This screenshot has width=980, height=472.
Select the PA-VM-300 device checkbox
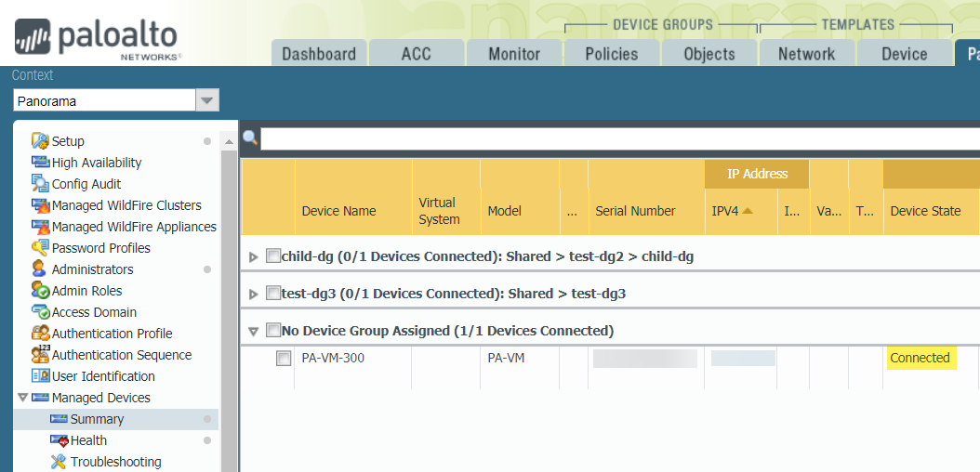click(284, 359)
